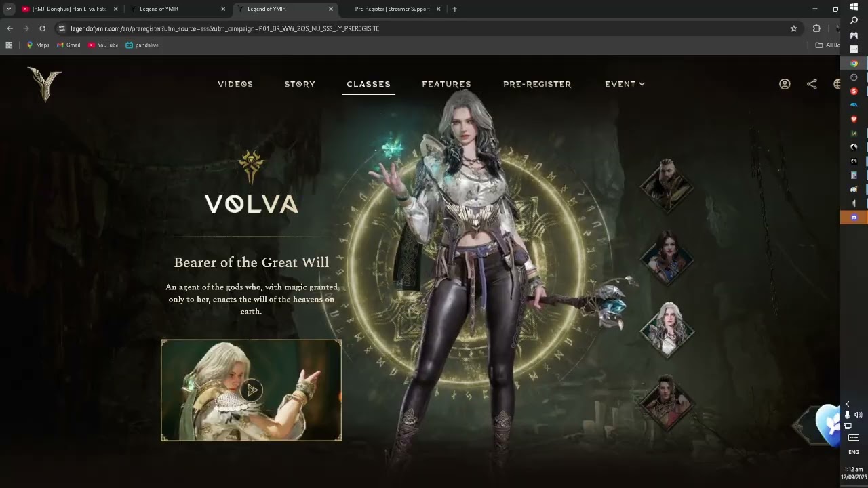868x488 pixels.
Task: Click the address bar URL
Action: point(224,28)
